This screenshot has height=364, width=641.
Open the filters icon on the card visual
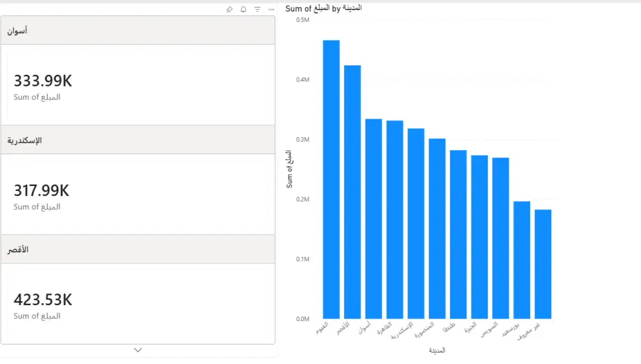(257, 9)
